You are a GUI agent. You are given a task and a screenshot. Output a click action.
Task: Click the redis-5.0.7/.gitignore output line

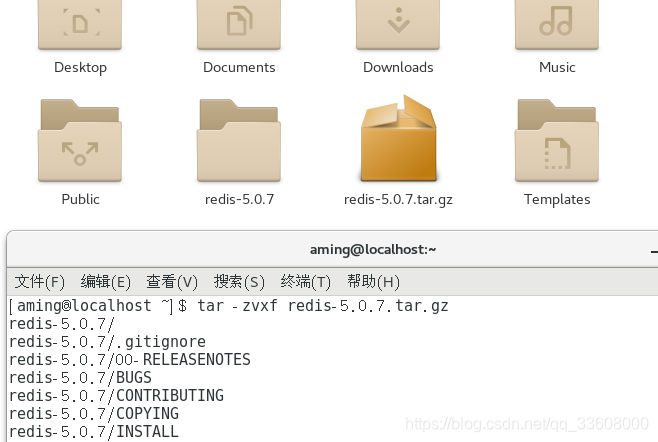tap(107, 342)
